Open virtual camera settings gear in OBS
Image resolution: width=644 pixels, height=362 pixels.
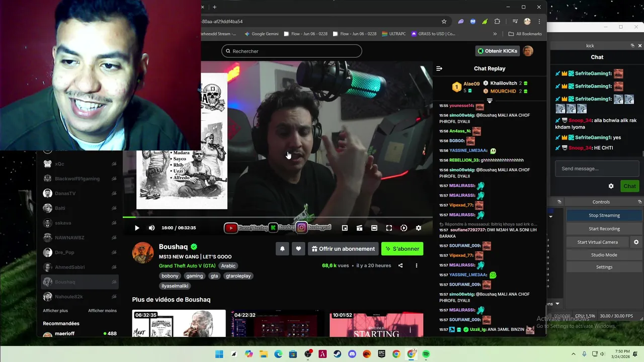636,242
